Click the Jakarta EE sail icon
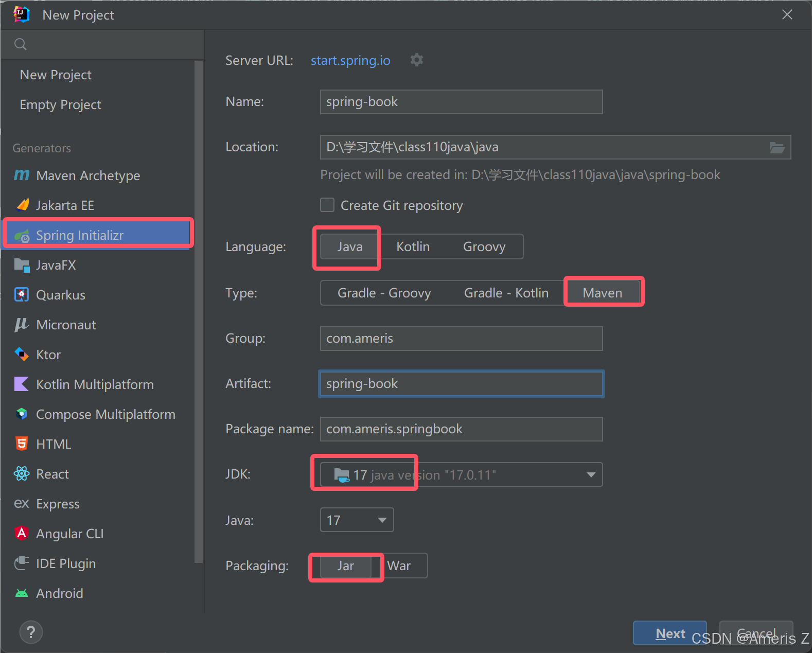The height and width of the screenshot is (653, 812). tap(22, 205)
